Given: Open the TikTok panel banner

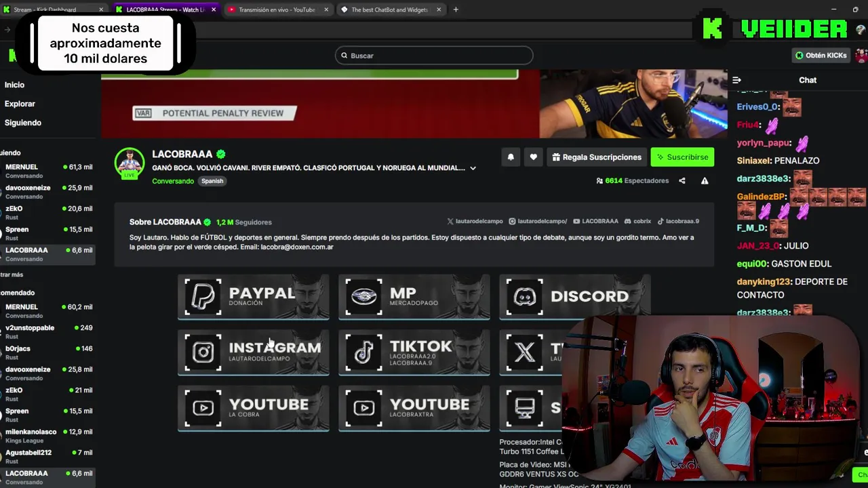Looking at the screenshot, I should click(x=414, y=352).
